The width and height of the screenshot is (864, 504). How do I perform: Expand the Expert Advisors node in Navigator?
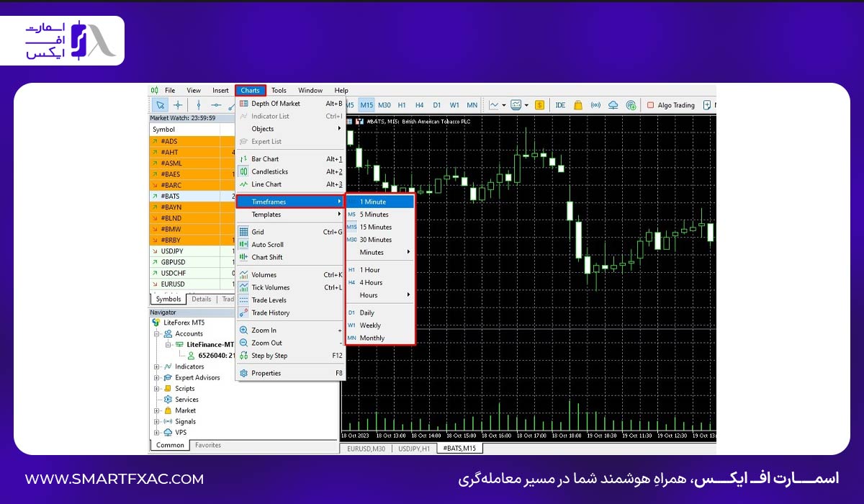coord(156,377)
